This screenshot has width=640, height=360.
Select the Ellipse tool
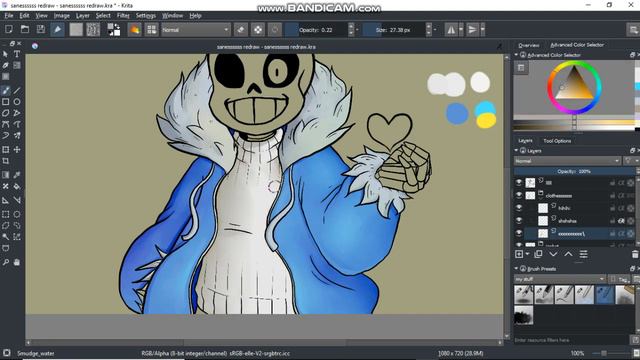point(17,102)
